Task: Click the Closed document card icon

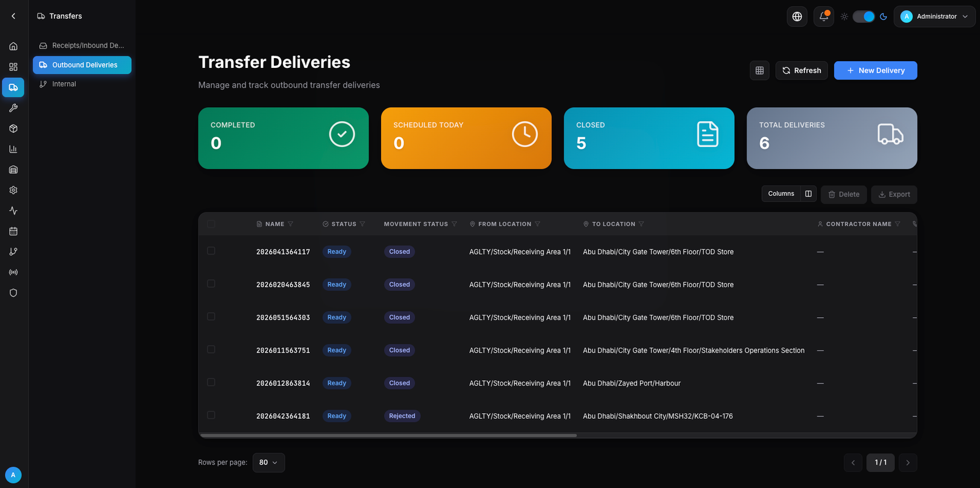Action: click(707, 134)
